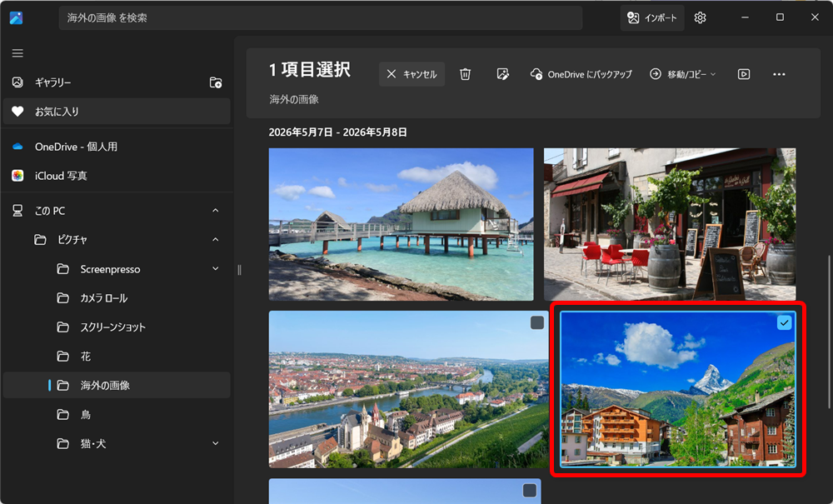833x504 pixels.
Task: Select the 海外の画像 folder
Action: pyautogui.click(x=117, y=385)
